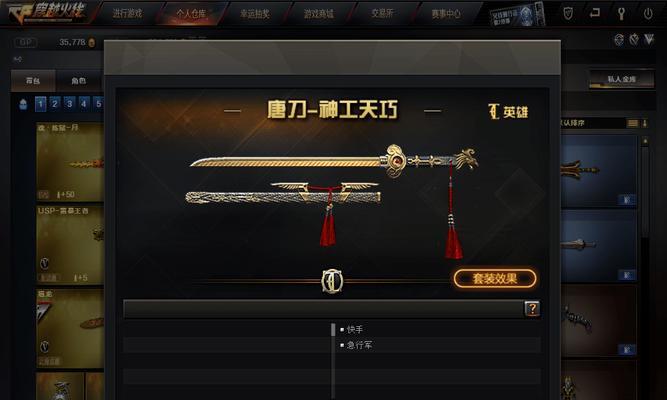Image resolution: width=667 pixels, height=400 pixels.
Task: Click the gold coin icon beside 35,778
Action: click(x=92, y=43)
